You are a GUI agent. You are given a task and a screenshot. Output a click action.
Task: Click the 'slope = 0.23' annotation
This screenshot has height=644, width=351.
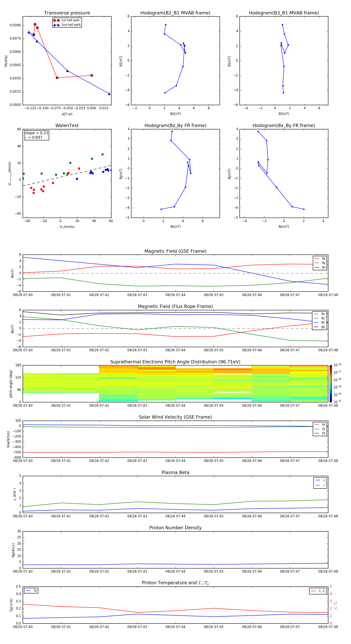pos(36,133)
